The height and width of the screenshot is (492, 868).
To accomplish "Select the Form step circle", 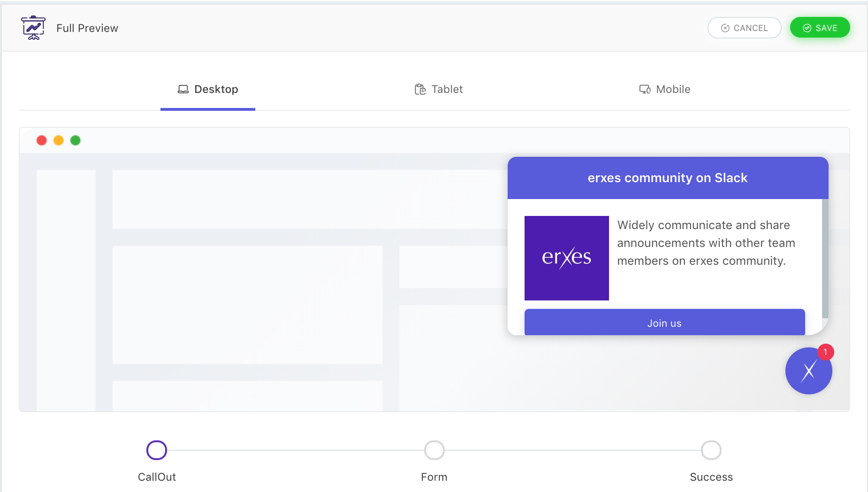I will [434, 450].
